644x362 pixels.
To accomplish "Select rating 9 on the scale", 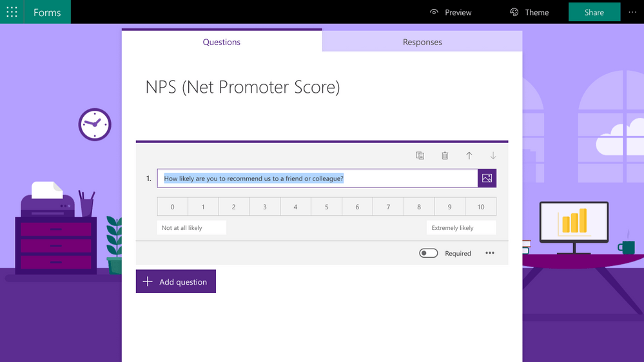I will (450, 207).
